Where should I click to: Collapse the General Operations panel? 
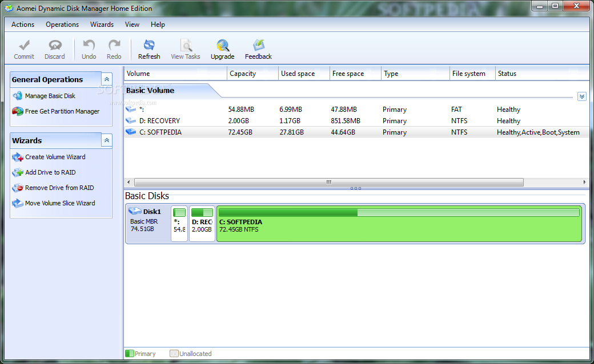[107, 79]
